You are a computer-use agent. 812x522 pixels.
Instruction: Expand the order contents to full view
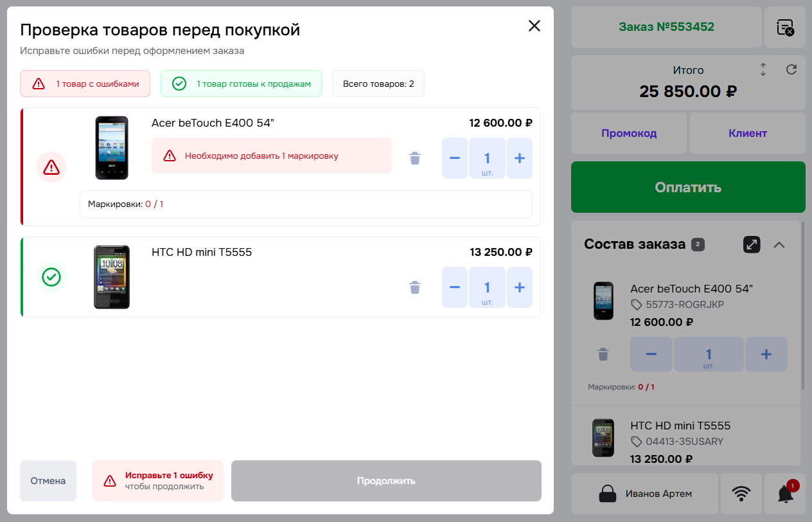(752, 244)
